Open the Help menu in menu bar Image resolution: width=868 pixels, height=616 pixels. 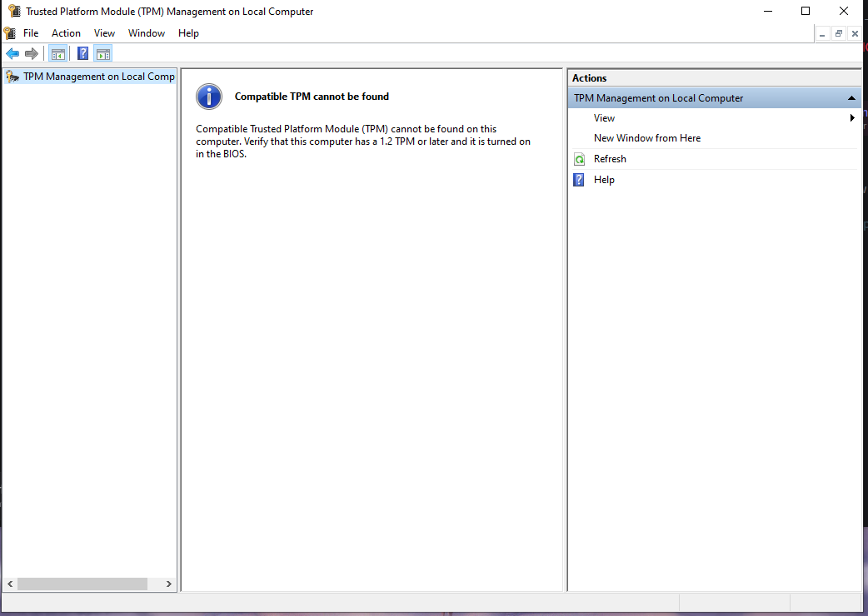pos(188,33)
